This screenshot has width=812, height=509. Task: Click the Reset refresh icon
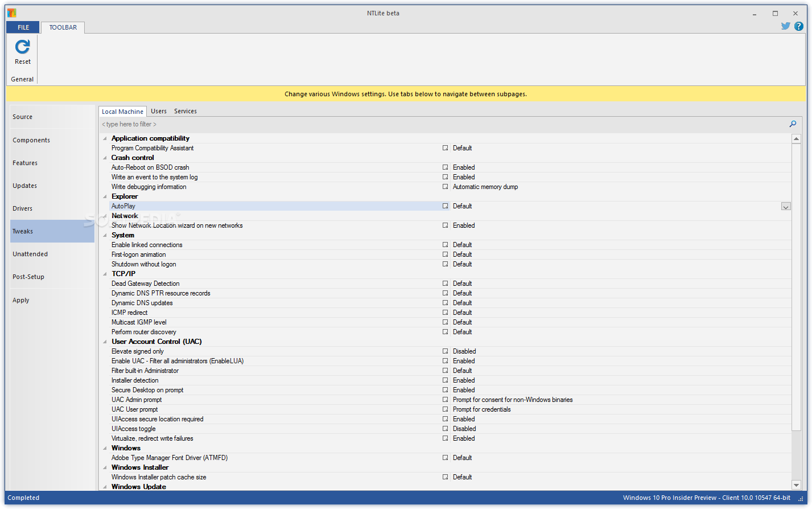(23, 47)
